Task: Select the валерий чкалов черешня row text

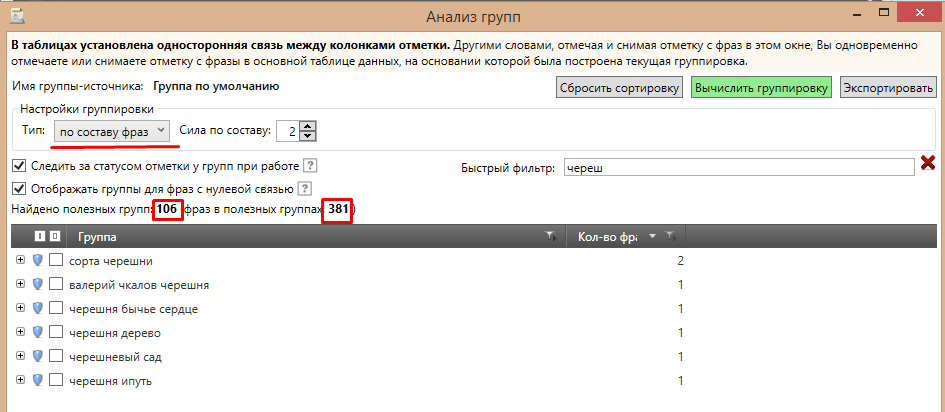Action: click(x=139, y=286)
